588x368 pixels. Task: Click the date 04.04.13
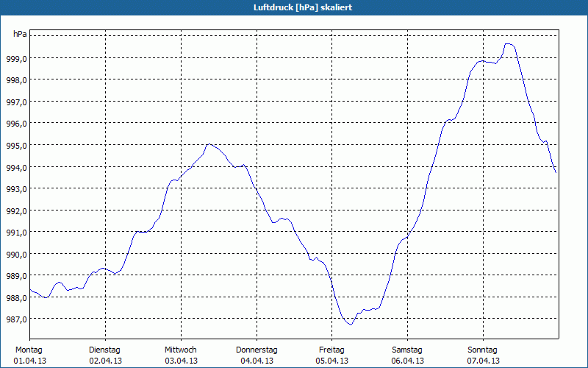(x=257, y=361)
